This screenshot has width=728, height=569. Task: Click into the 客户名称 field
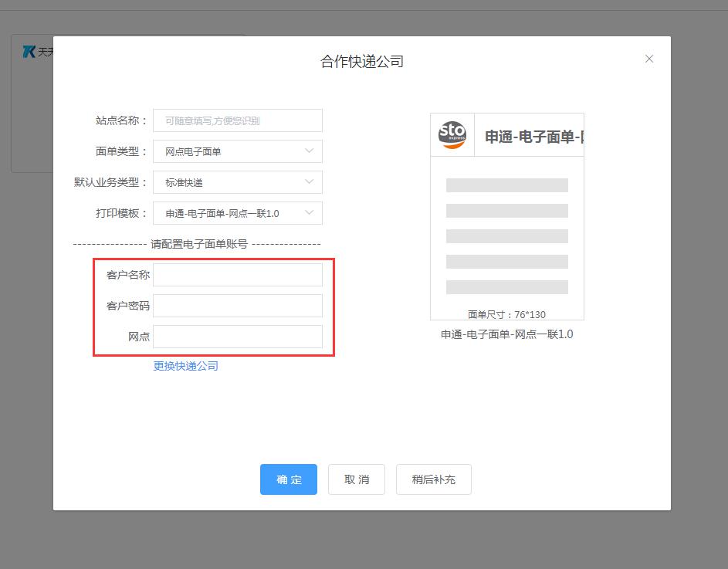tap(237, 275)
